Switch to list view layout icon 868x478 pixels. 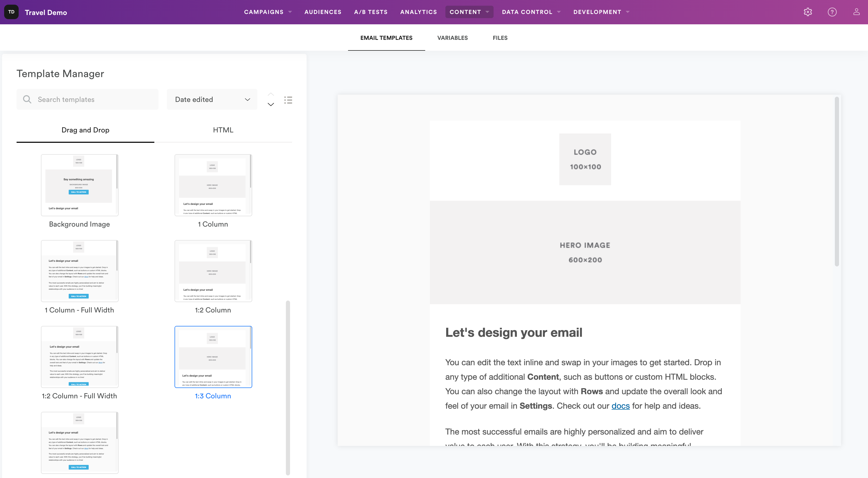coord(288,100)
